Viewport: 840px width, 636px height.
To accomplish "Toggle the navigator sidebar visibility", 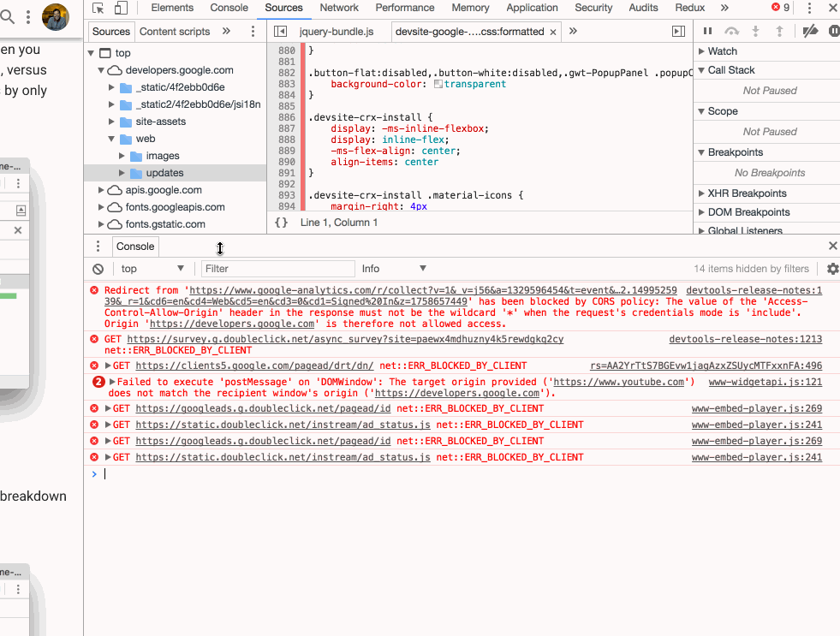I will (279, 30).
